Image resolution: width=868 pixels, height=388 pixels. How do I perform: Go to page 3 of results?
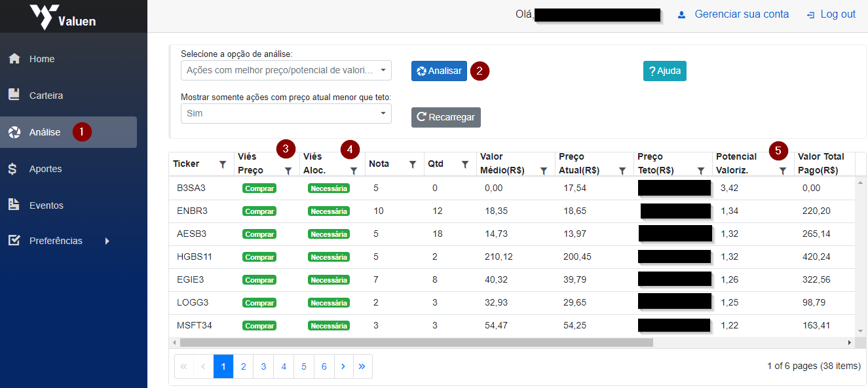(x=263, y=366)
